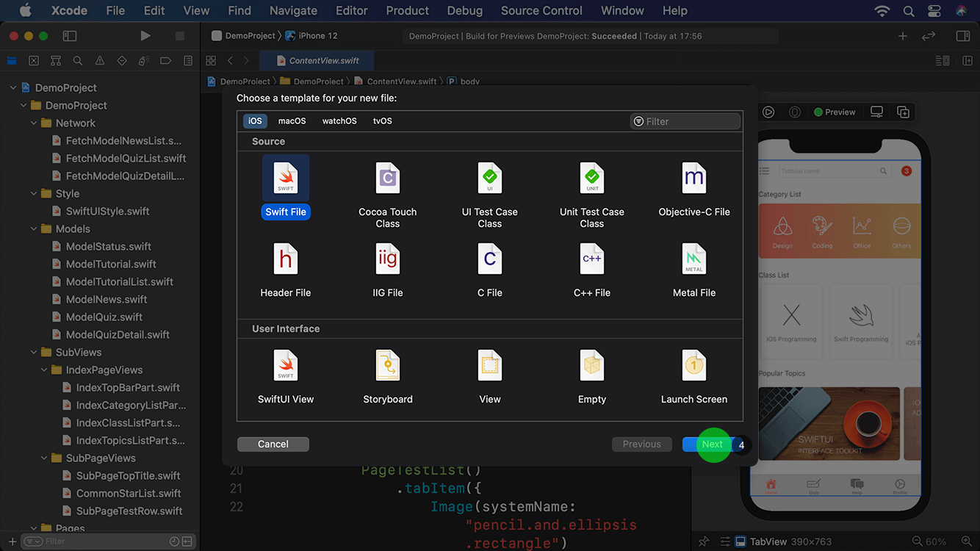
Task: Select the Header File template
Action: pyautogui.click(x=286, y=270)
